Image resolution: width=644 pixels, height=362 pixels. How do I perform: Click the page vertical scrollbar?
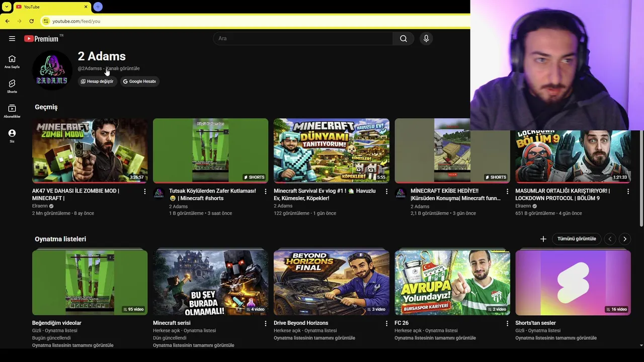point(641,178)
